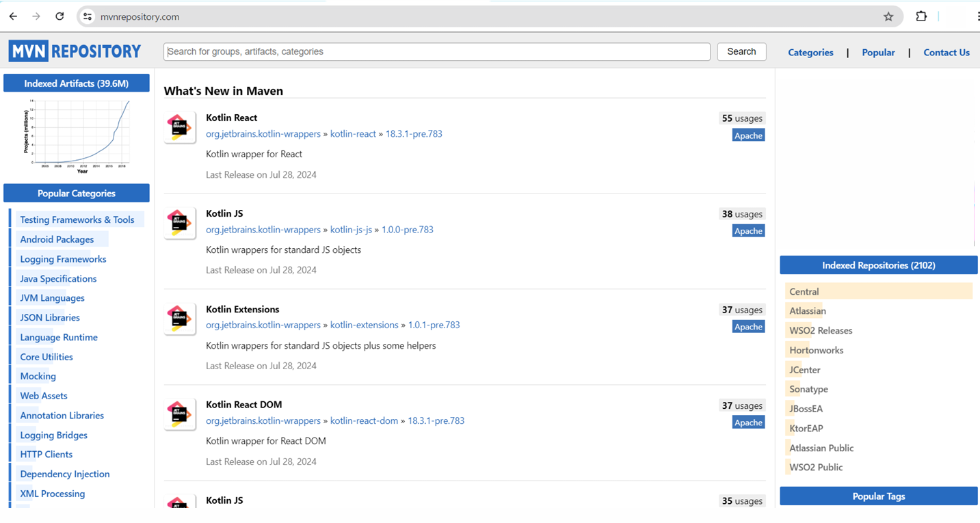Screen dimensions: 980x523
Task: Open XML Processing category
Action: click(x=53, y=494)
